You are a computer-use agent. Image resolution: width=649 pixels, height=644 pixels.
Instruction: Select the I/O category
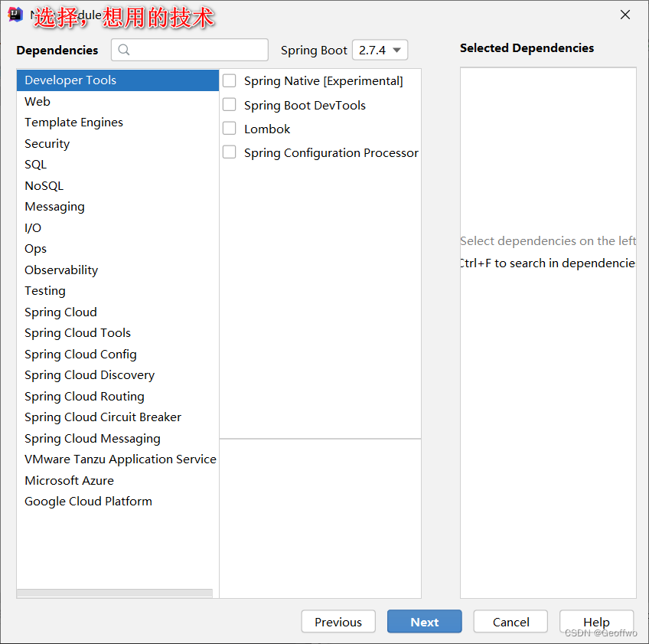pyautogui.click(x=118, y=227)
